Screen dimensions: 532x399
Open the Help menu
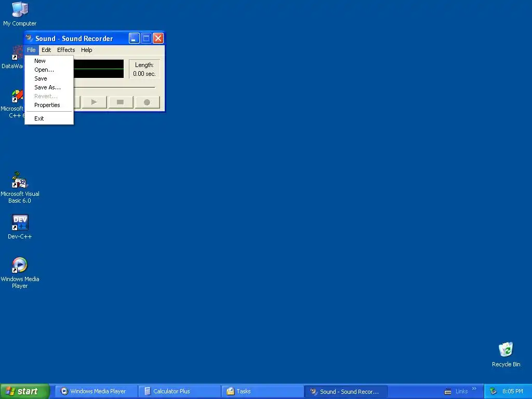pos(87,50)
